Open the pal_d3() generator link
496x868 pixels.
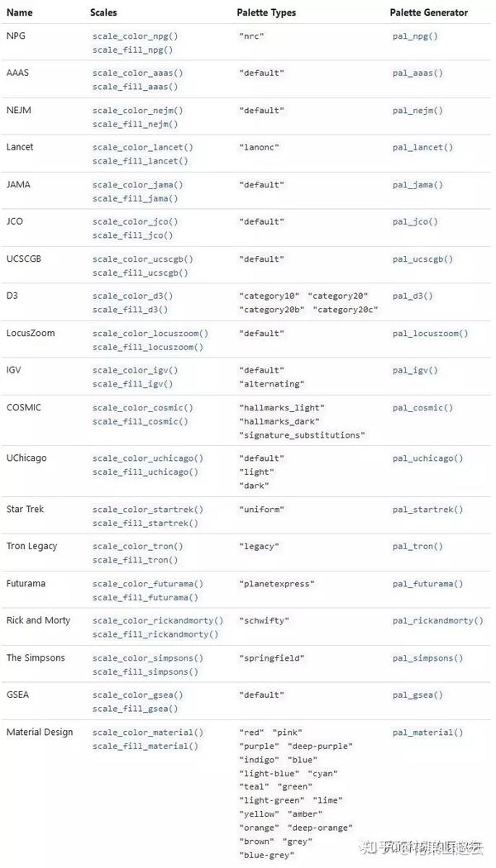pyautogui.click(x=413, y=296)
